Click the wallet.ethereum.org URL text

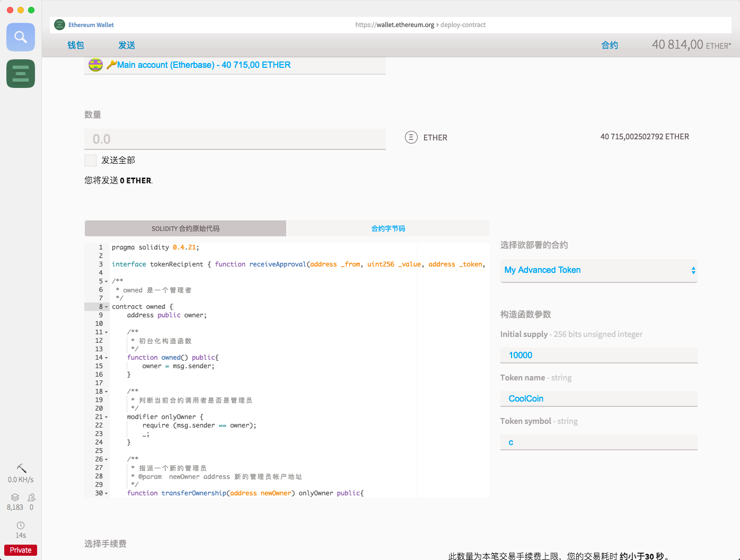coord(395,25)
